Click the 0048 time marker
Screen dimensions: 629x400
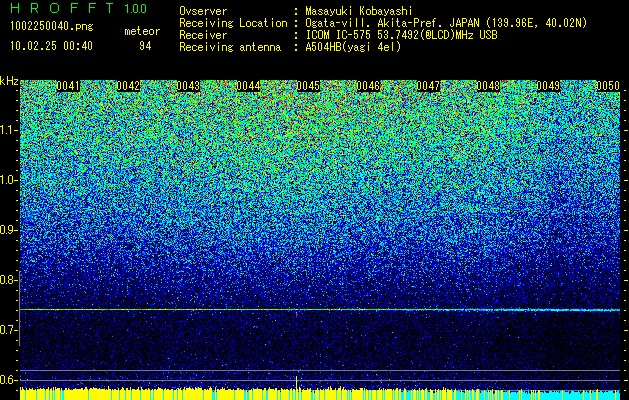488,86
